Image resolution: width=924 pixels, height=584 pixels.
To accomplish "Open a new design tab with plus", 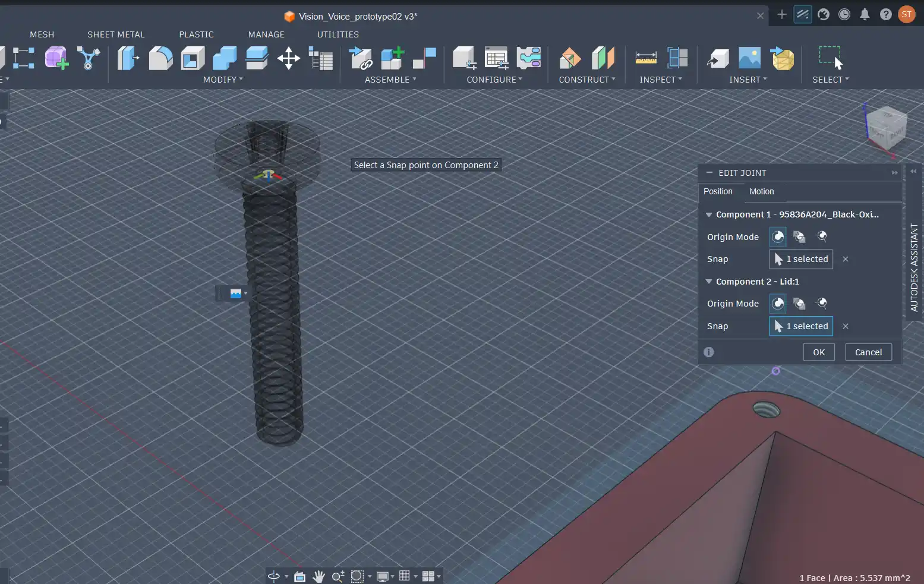I will [782, 14].
